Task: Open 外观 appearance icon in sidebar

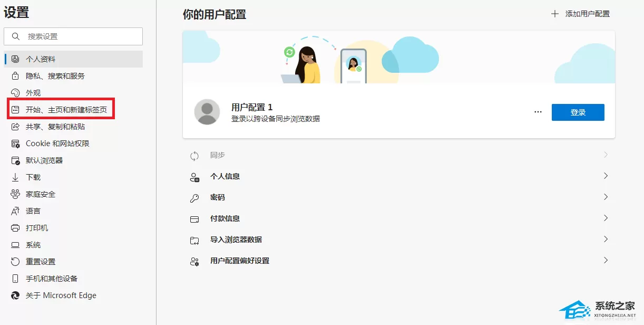Action: click(15, 93)
